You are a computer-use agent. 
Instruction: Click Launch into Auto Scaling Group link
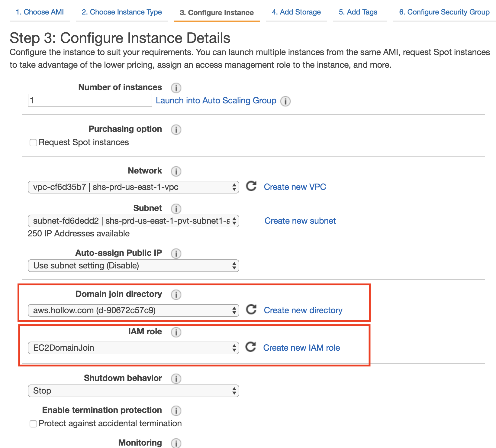click(x=216, y=101)
